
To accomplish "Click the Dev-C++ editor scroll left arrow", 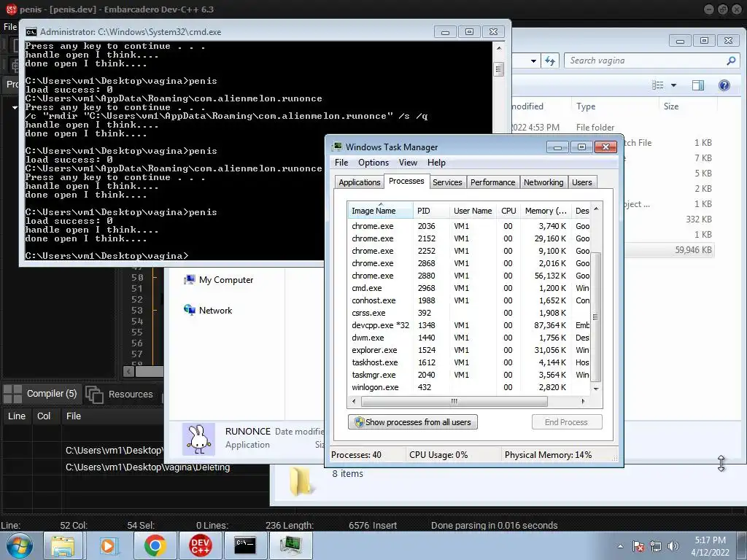I will coord(128,371).
